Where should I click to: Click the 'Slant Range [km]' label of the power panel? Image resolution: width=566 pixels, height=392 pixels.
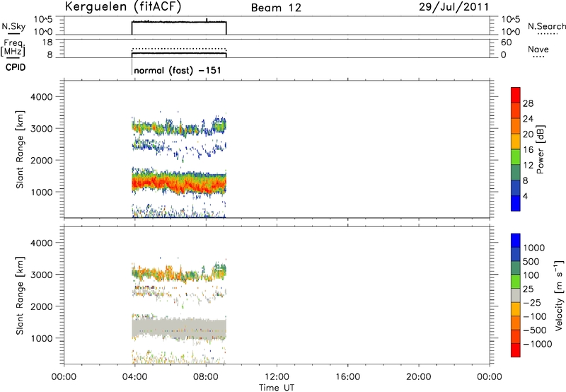(x=20, y=149)
